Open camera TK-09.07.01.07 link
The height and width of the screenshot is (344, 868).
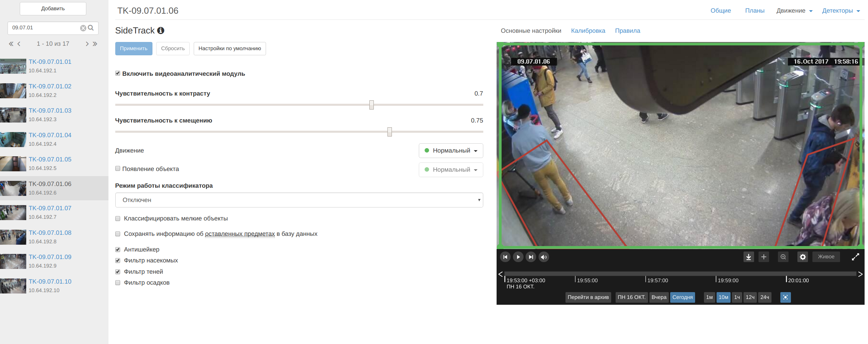tap(50, 208)
